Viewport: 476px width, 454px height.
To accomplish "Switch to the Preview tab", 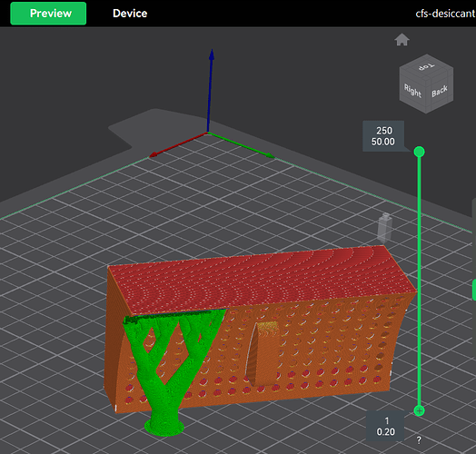I will coord(48,14).
